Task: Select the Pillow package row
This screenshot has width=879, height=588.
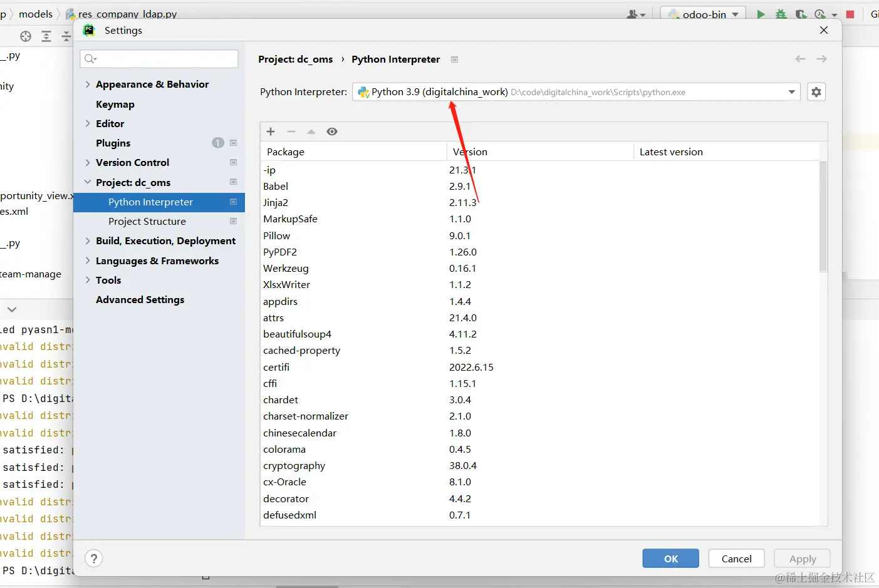Action: click(x=540, y=235)
